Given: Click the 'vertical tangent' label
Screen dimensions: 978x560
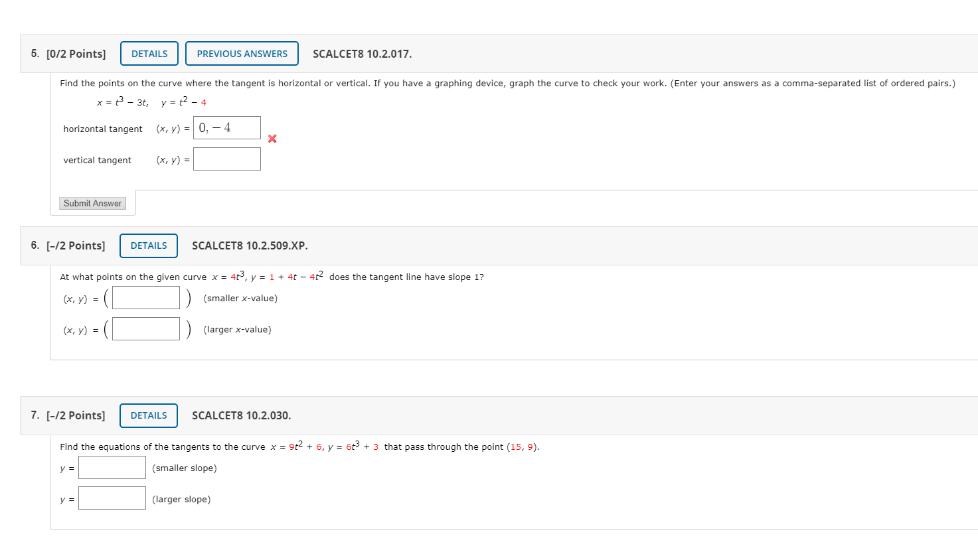Looking at the screenshot, I should 98,160.
